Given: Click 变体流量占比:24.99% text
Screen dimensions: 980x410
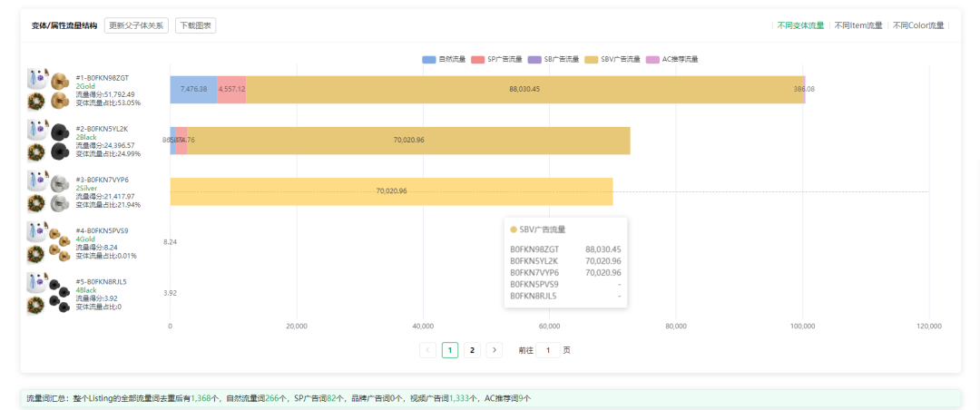Looking at the screenshot, I should coord(108,154).
